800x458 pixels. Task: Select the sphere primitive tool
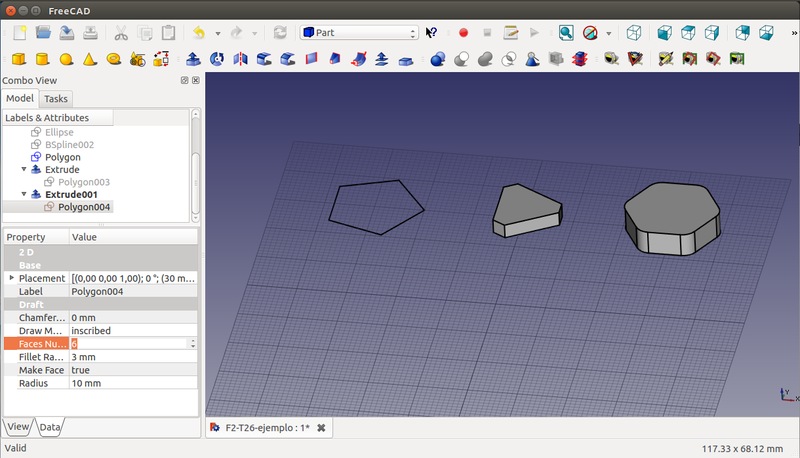point(66,59)
